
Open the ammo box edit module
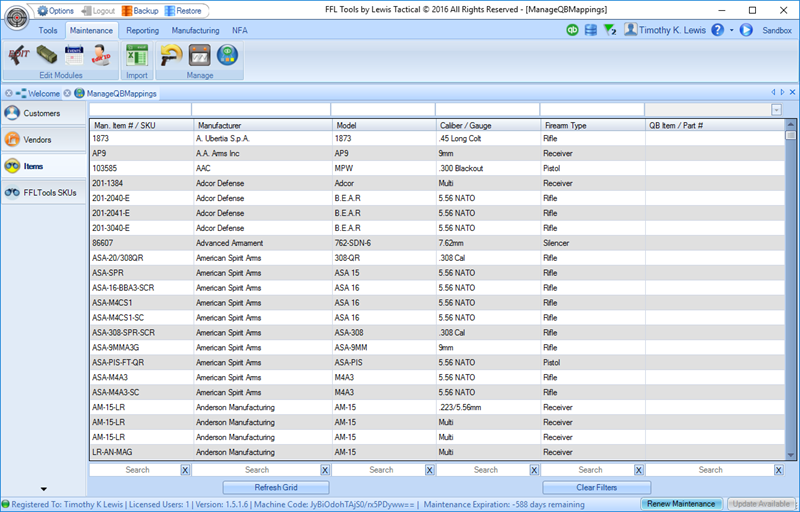pos(47,56)
